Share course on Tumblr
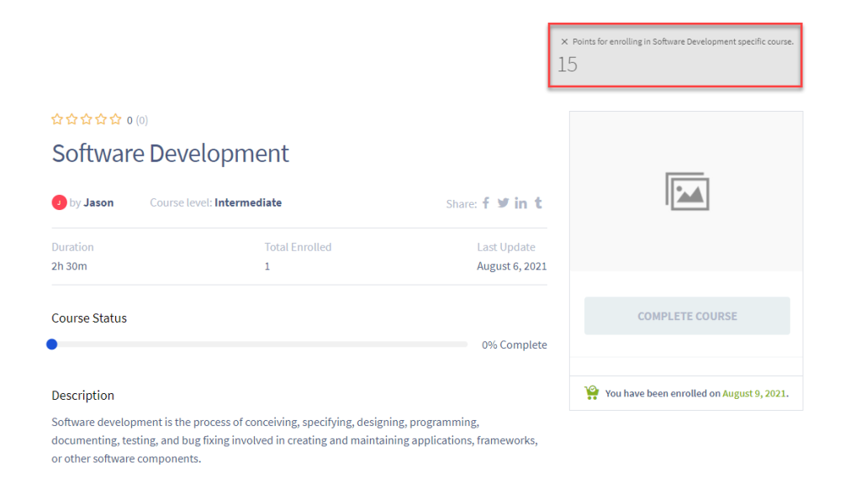This screenshot has height=504, width=861. [538, 202]
